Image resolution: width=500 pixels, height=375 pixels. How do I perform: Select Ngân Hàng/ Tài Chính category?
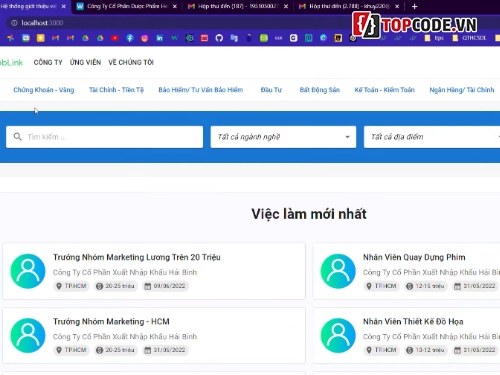coord(462,90)
